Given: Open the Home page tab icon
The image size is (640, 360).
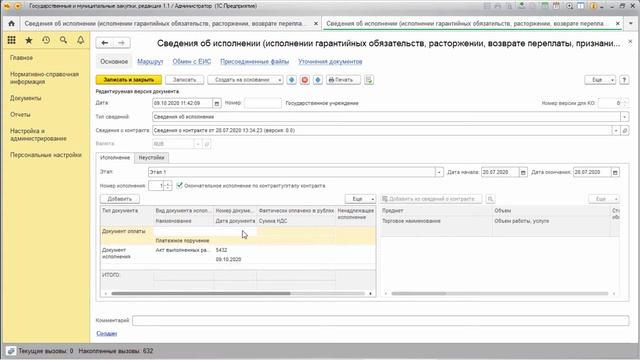Looking at the screenshot, I should (11, 24).
